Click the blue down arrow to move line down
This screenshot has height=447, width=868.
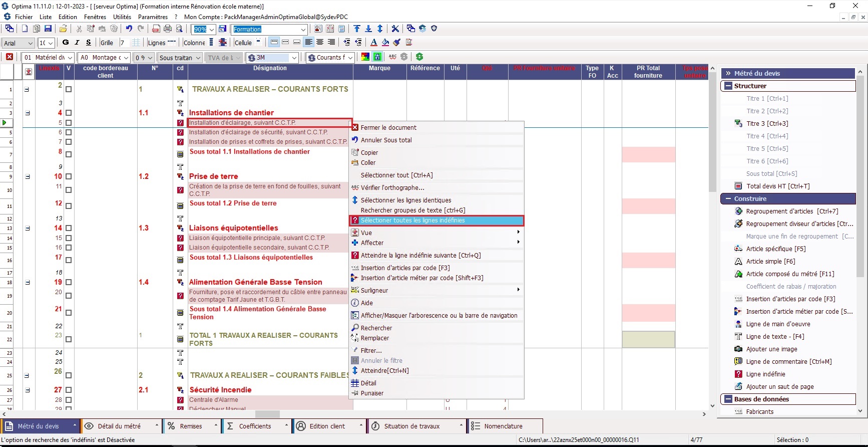[368, 29]
